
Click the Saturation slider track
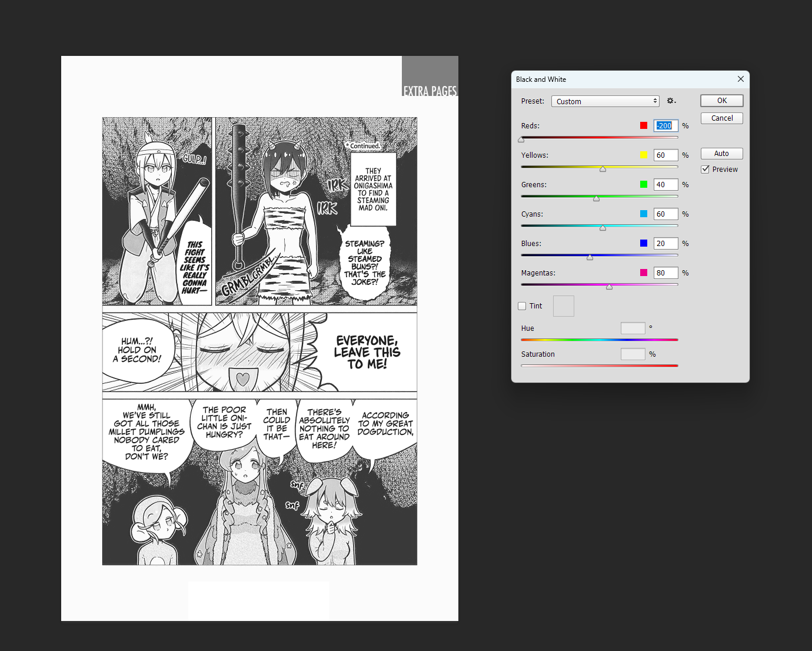(600, 366)
